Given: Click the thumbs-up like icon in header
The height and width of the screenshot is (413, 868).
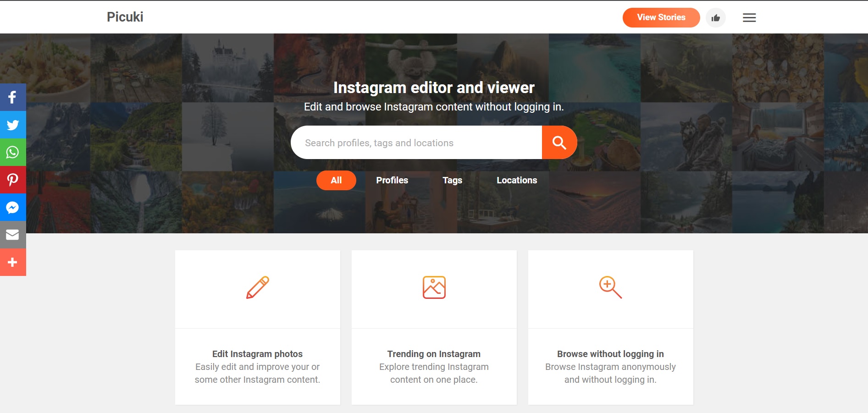Looking at the screenshot, I should coord(716,18).
